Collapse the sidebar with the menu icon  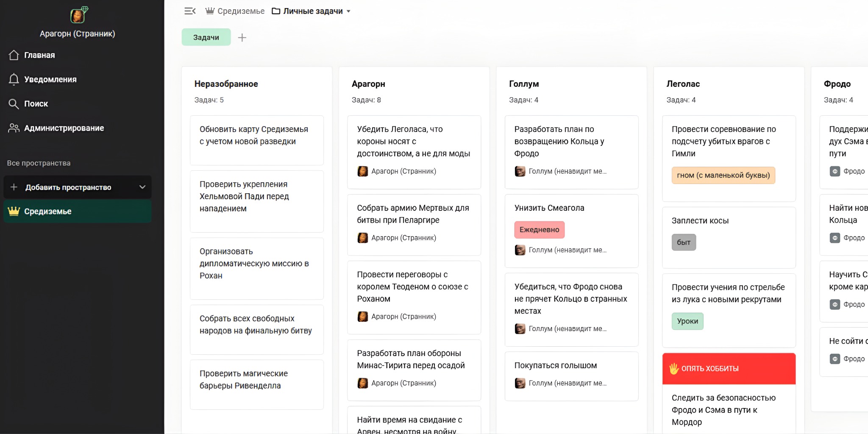[190, 11]
